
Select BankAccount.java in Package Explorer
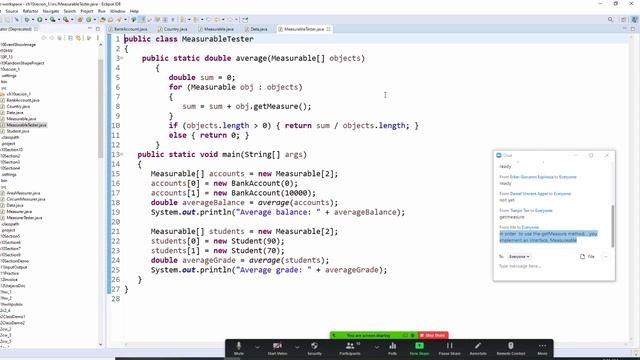[x=23, y=100]
